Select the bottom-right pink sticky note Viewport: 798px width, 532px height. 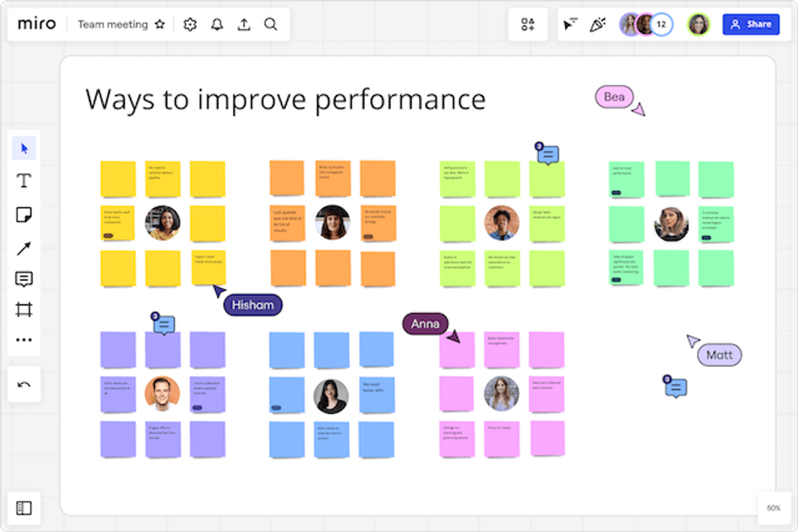pos(547,439)
